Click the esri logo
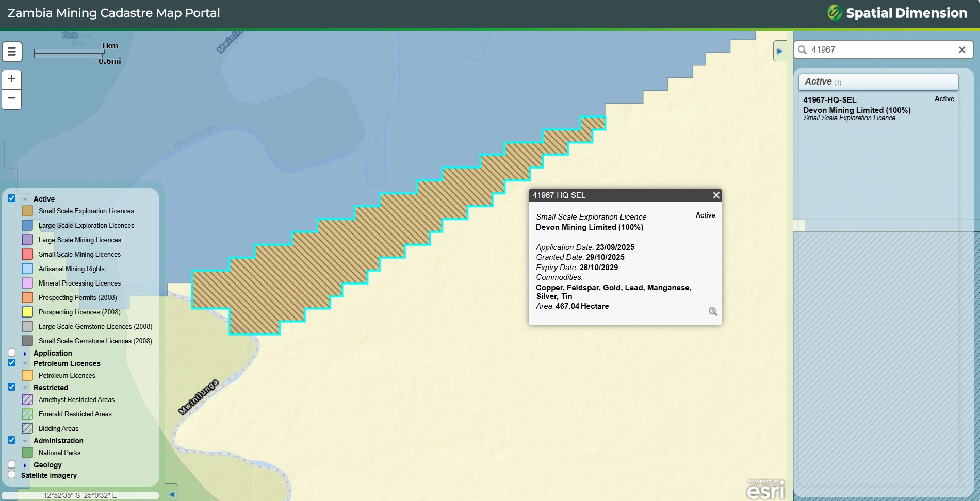 click(765, 490)
